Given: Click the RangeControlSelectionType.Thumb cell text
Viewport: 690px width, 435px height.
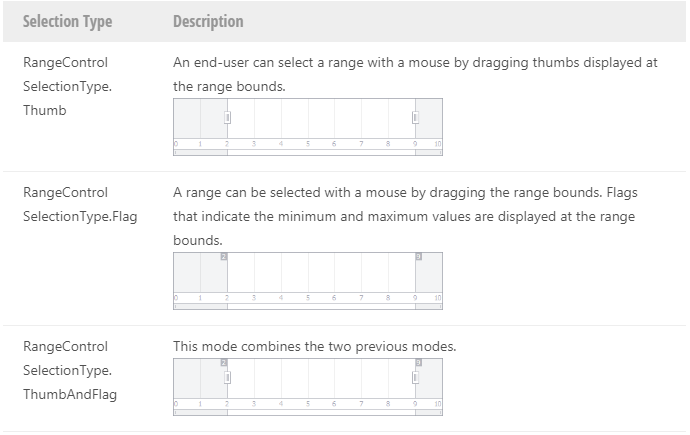Looking at the screenshot, I should 66,86.
